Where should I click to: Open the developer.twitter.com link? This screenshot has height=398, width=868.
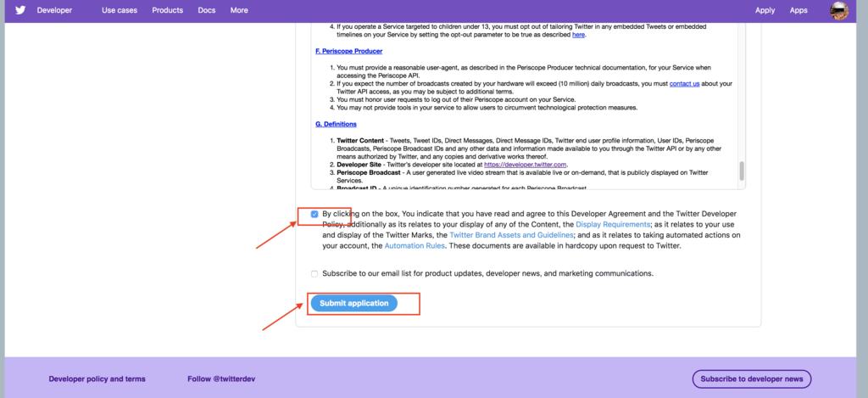pyautogui.click(x=526, y=165)
